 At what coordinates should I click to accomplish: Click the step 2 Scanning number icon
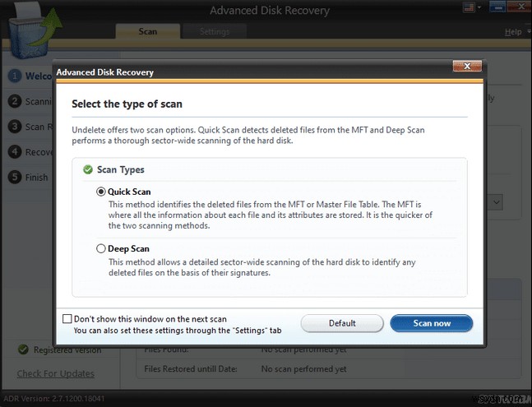click(15, 102)
